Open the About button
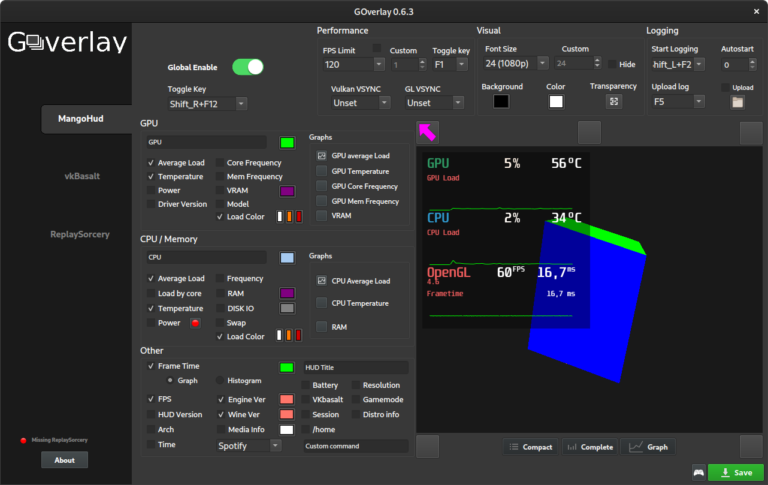 pyautogui.click(x=65, y=460)
